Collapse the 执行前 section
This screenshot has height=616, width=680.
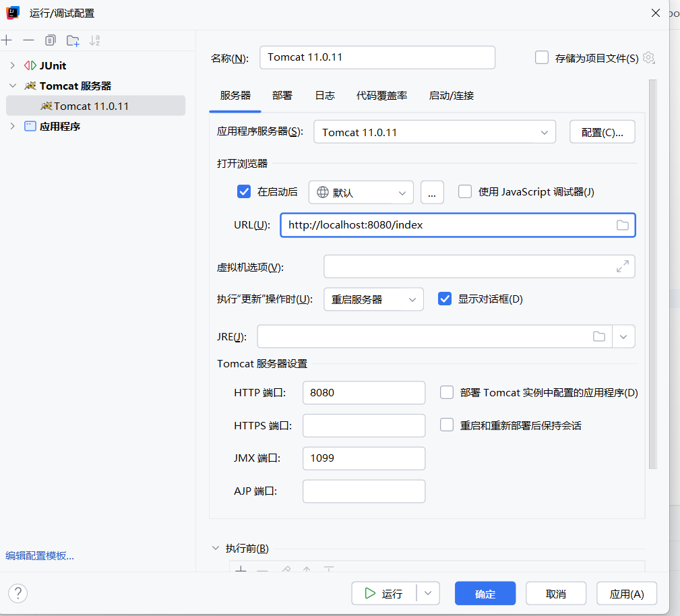pyautogui.click(x=216, y=548)
